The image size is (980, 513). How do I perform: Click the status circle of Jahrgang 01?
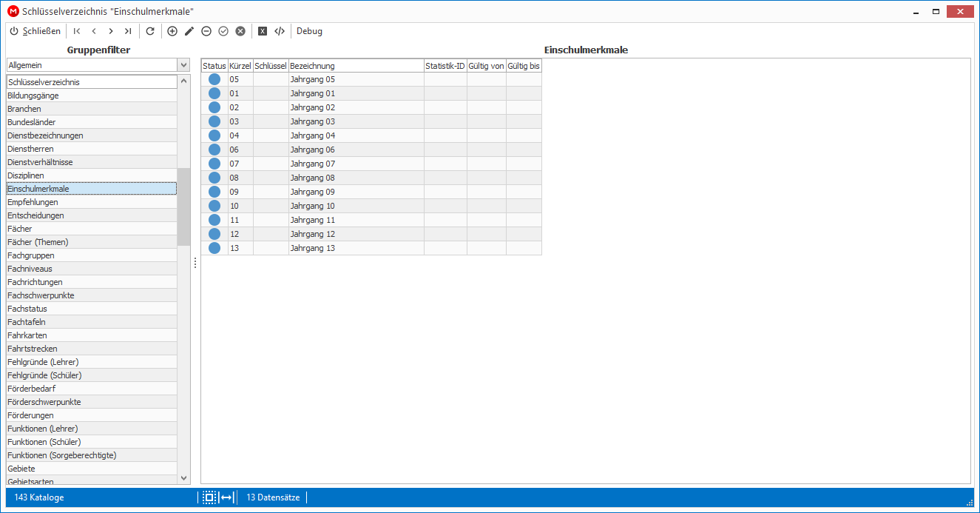214,93
